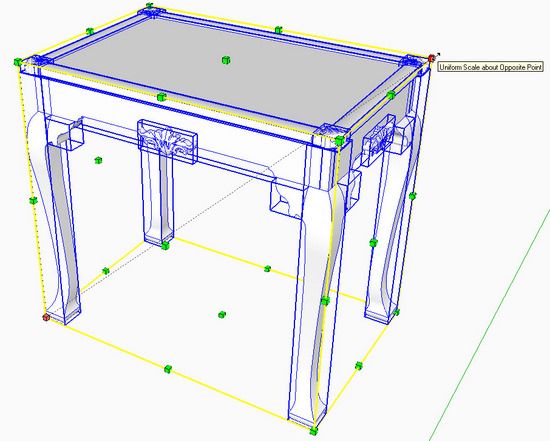Select the green grip at the tabletop face center
This screenshot has height=441, width=550.
[226, 60]
